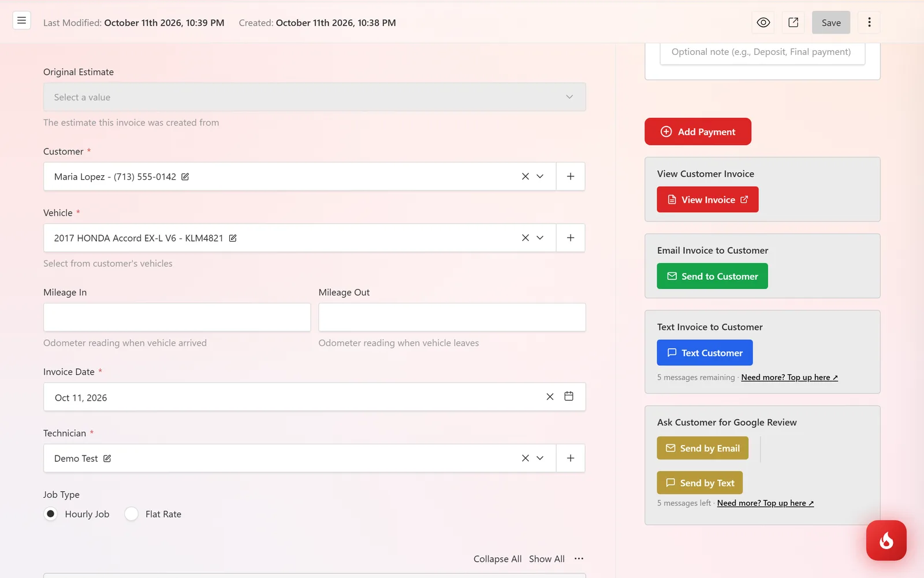Top up messages under Google Review
This screenshot has width=924, height=578.
pos(765,503)
